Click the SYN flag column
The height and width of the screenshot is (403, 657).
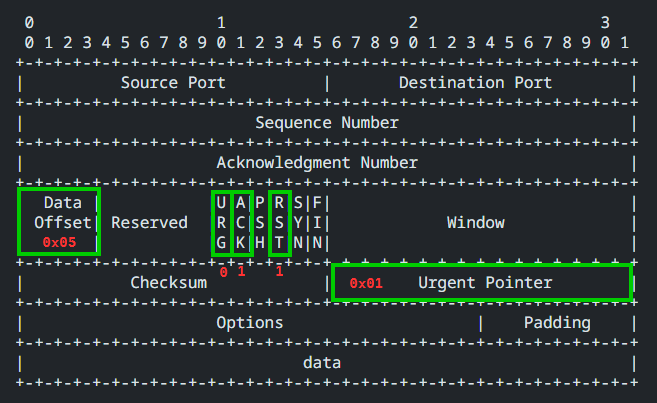[298, 222]
